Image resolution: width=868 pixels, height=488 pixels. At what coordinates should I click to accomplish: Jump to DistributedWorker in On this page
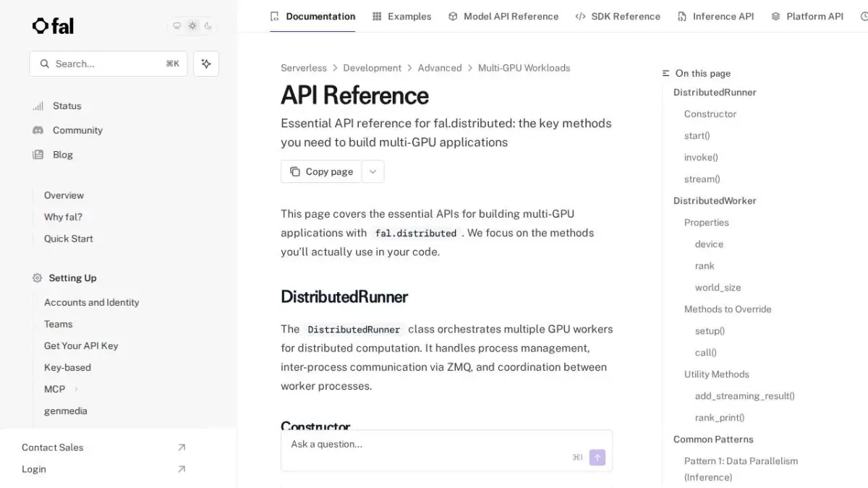coord(715,201)
